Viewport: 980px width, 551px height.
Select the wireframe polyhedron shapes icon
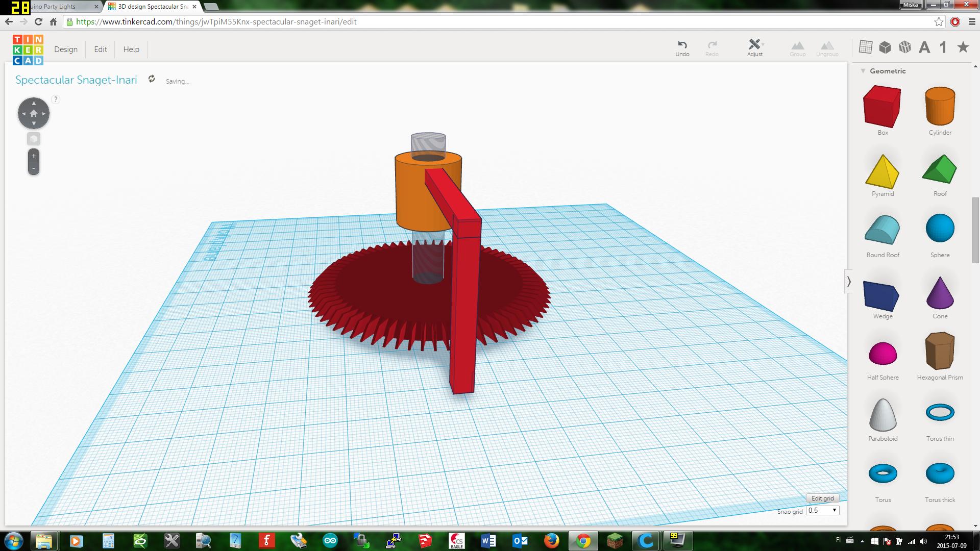click(x=905, y=47)
